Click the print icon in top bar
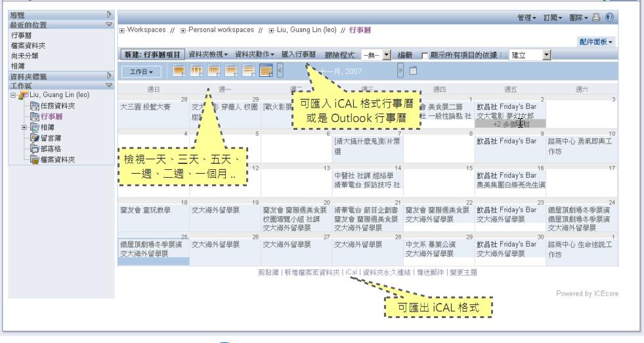Screen dimensions: 644x343 pyautogui.click(x=596, y=17)
